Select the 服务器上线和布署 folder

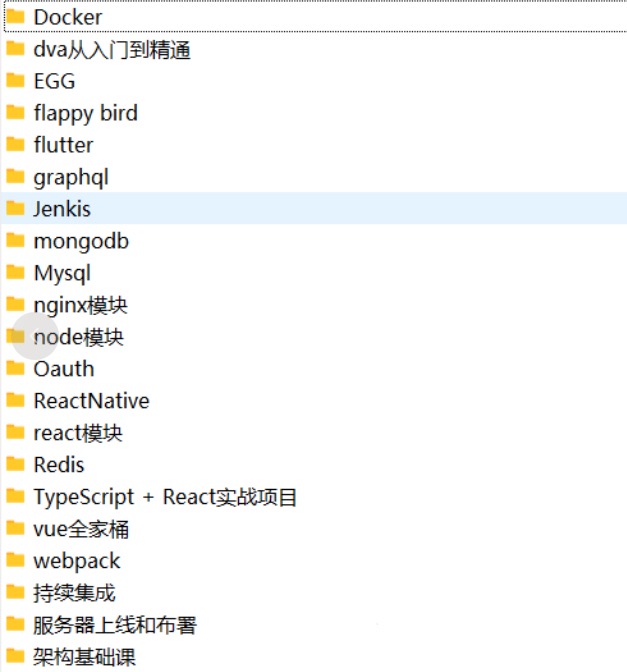click(x=115, y=625)
